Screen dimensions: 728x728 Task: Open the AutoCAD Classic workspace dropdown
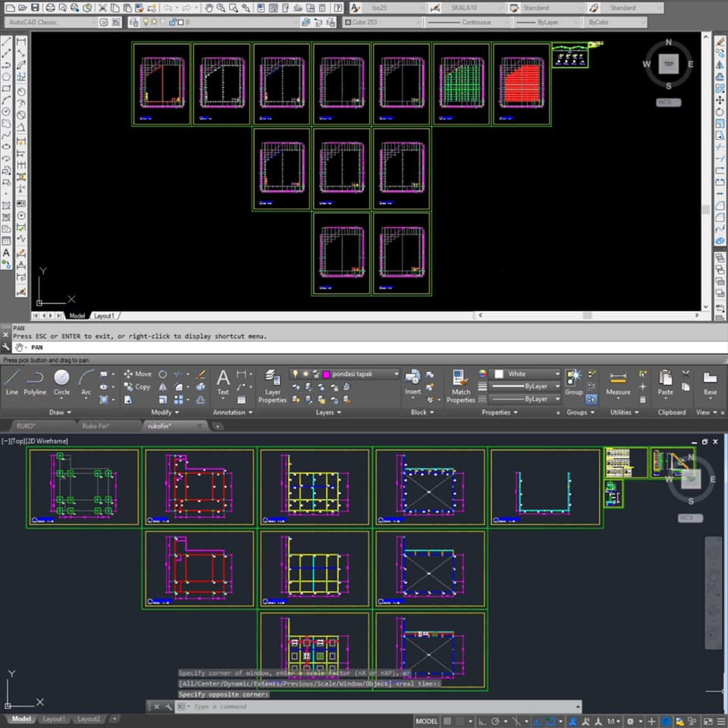point(51,22)
